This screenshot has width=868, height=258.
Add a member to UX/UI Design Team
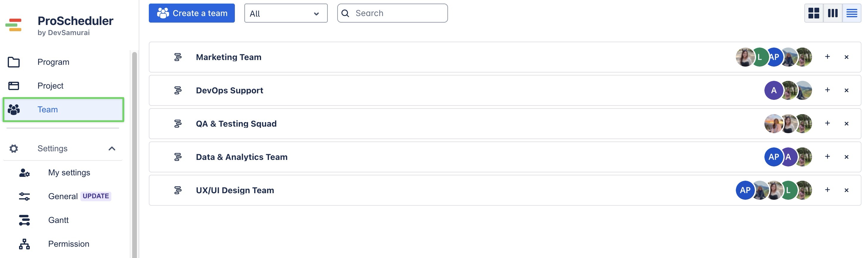[827, 190]
